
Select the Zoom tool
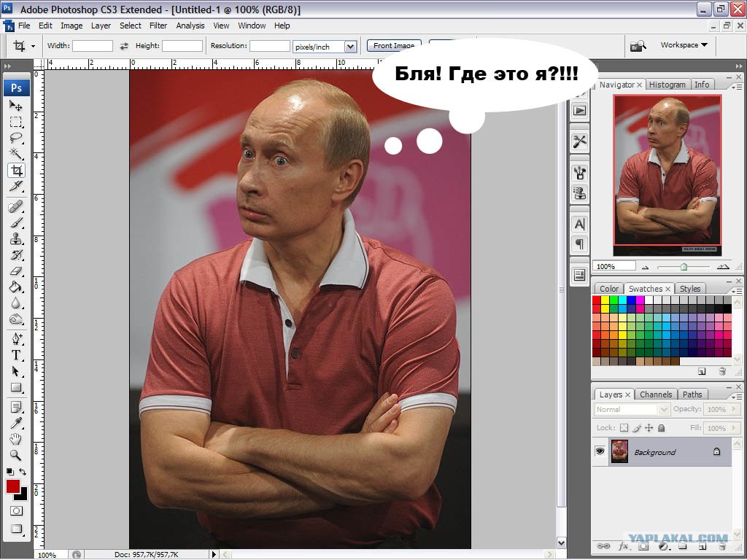16,455
